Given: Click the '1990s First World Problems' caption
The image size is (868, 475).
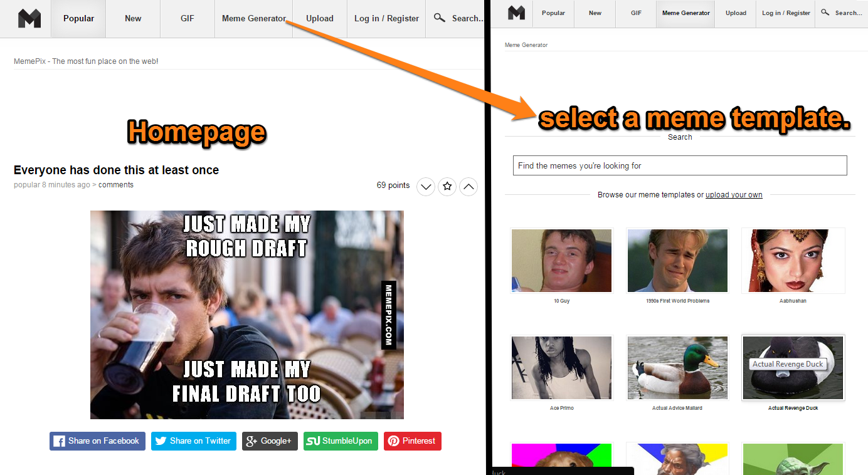Looking at the screenshot, I should pyautogui.click(x=677, y=301).
